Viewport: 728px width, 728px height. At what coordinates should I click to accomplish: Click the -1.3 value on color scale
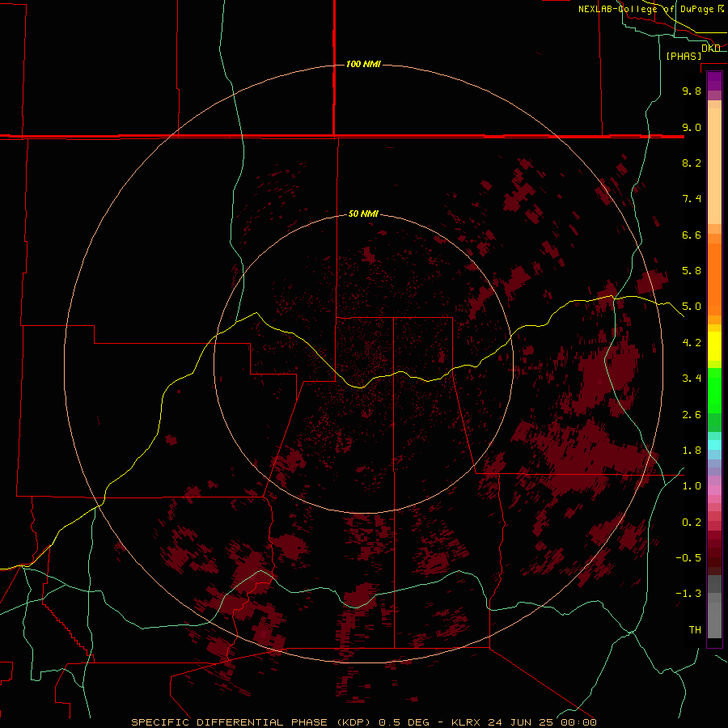[688, 594]
